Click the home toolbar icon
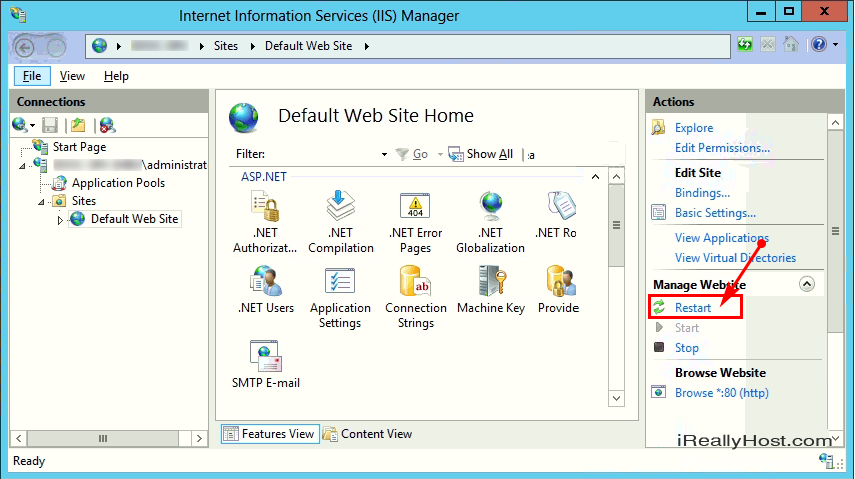The height and width of the screenshot is (479, 855). click(791, 44)
